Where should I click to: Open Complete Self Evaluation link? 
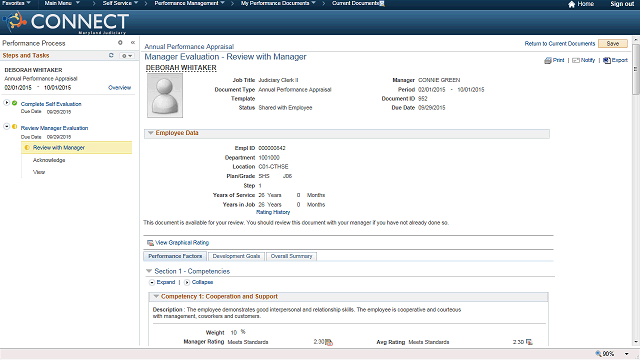pyautogui.click(x=51, y=104)
